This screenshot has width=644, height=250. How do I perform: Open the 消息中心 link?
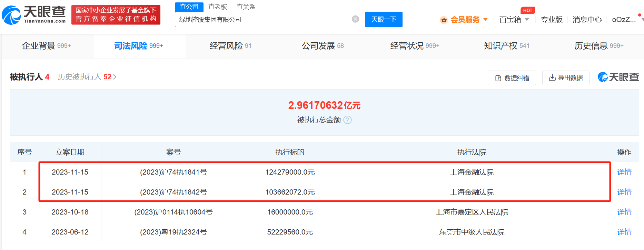(587, 20)
